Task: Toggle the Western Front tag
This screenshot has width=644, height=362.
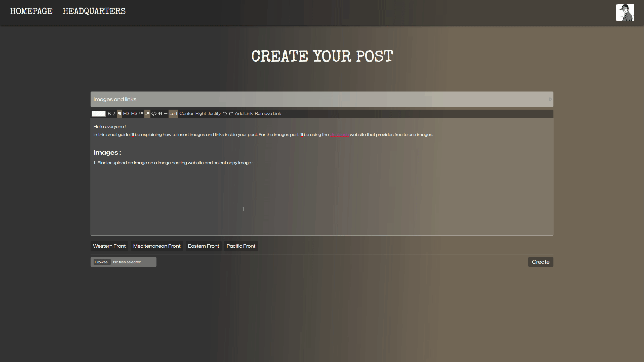Action: pyautogui.click(x=109, y=246)
